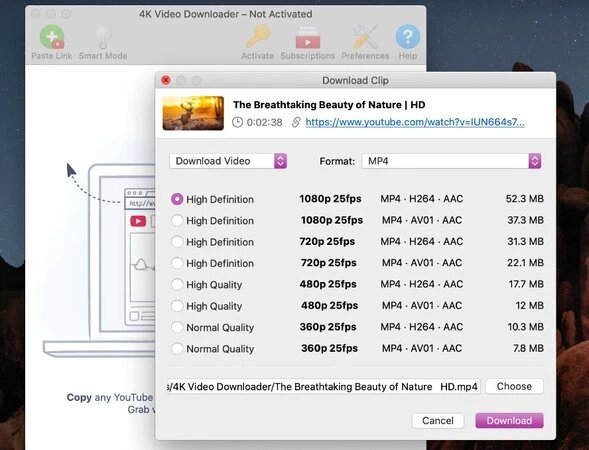The image size is (589, 450).
Task: Select 360p H264 10.3 MB option
Action: 177,328
